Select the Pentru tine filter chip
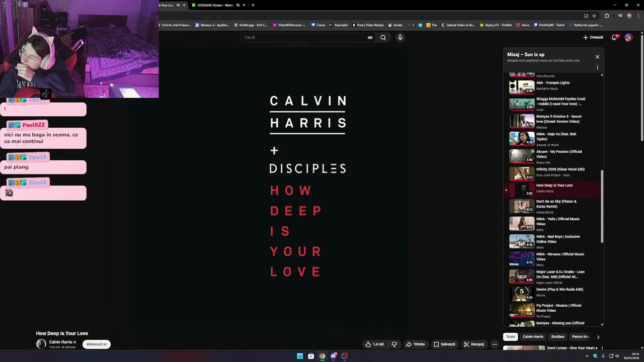The width and height of the screenshot is (644, 362). click(580, 336)
